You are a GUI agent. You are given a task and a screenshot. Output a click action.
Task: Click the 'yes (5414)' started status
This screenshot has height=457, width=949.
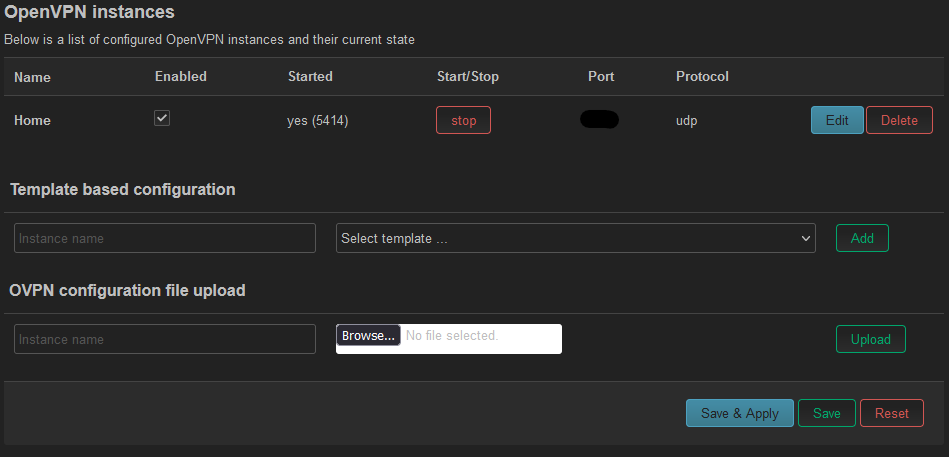click(x=318, y=121)
